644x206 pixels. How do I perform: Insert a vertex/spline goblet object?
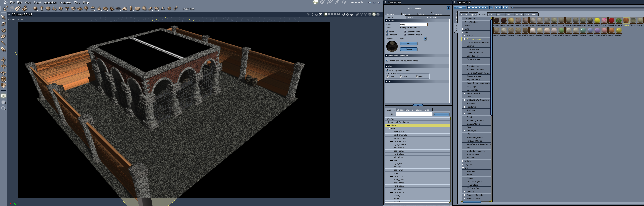[42, 9]
